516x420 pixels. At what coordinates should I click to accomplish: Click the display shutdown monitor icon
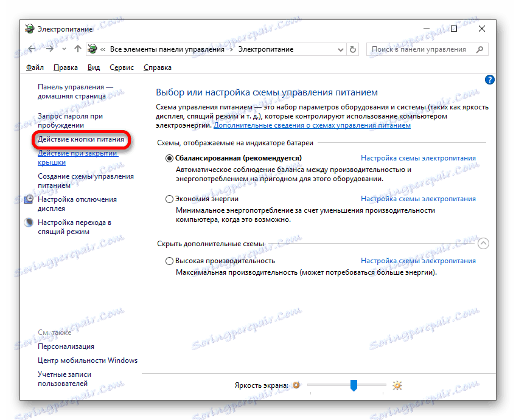[x=29, y=199]
